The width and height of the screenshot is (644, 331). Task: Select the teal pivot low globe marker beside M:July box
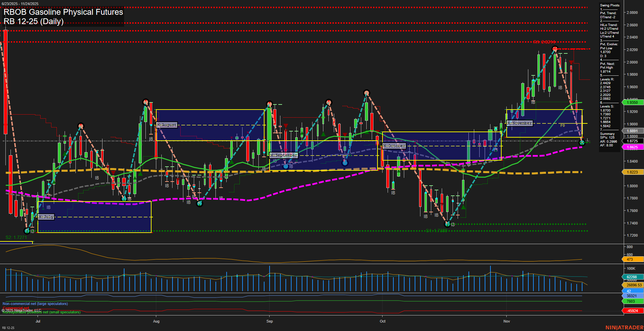[x=27, y=231]
